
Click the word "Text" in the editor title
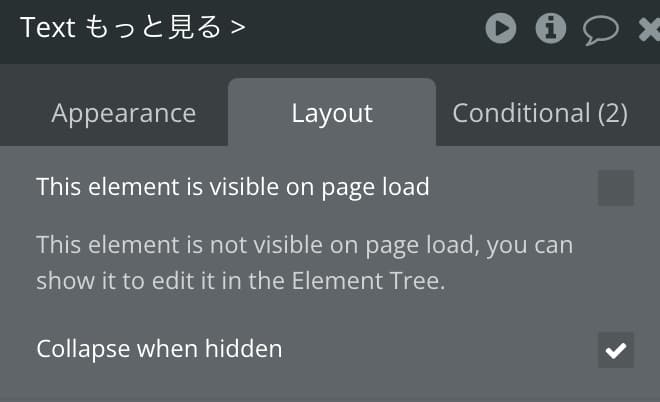[48, 28]
